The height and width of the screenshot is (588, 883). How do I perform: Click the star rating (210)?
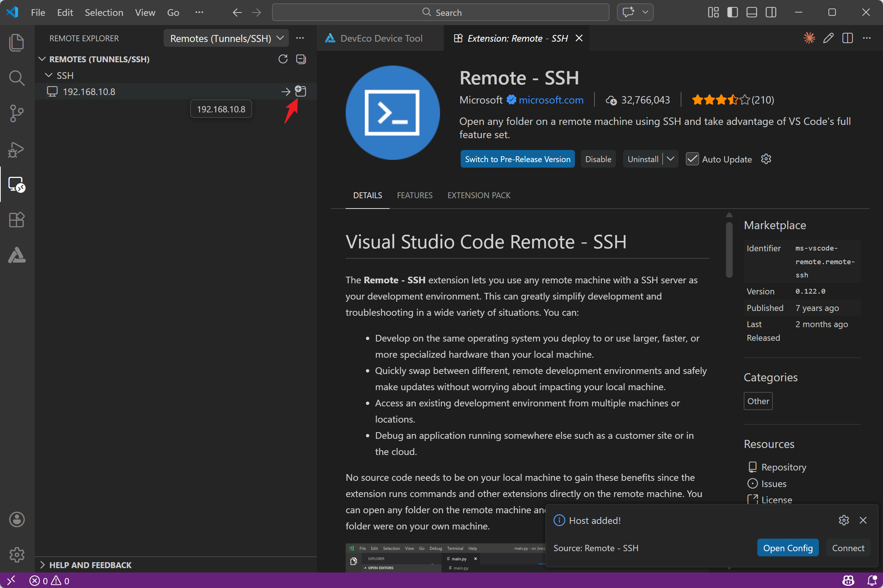733,100
